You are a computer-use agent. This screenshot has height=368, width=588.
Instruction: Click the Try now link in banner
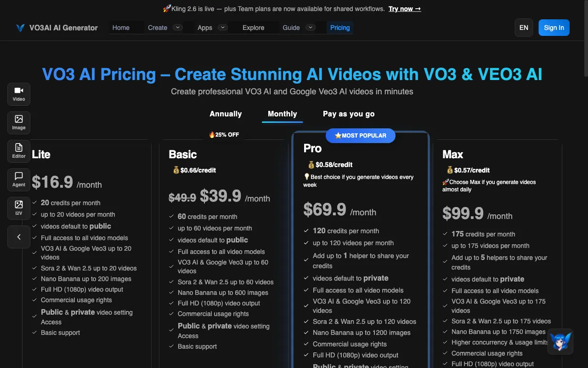405,9
